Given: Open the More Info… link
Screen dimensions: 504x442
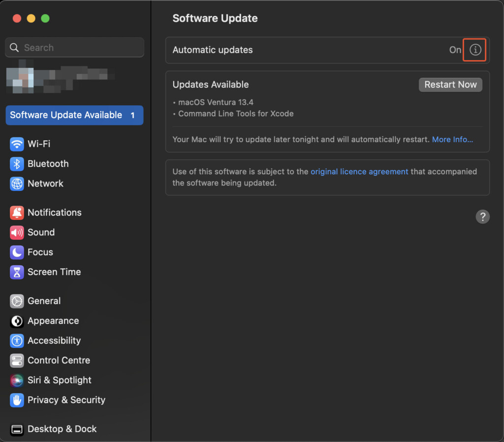Looking at the screenshot, I should (x=452, y=139).
